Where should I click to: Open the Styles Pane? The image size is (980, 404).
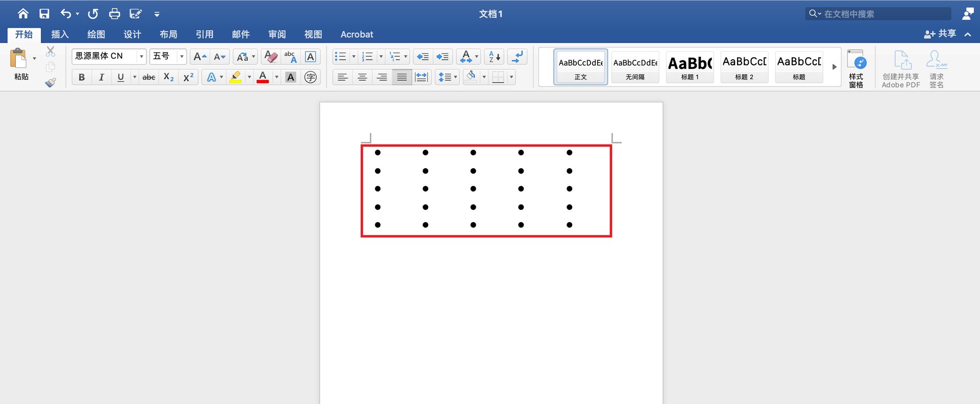click(x=856, y=68)
